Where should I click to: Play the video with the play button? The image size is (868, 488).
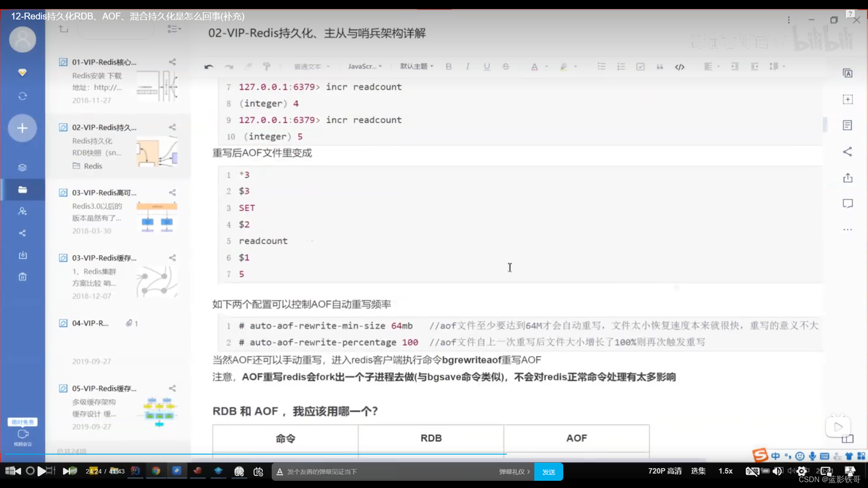click(x=42, y=471)
